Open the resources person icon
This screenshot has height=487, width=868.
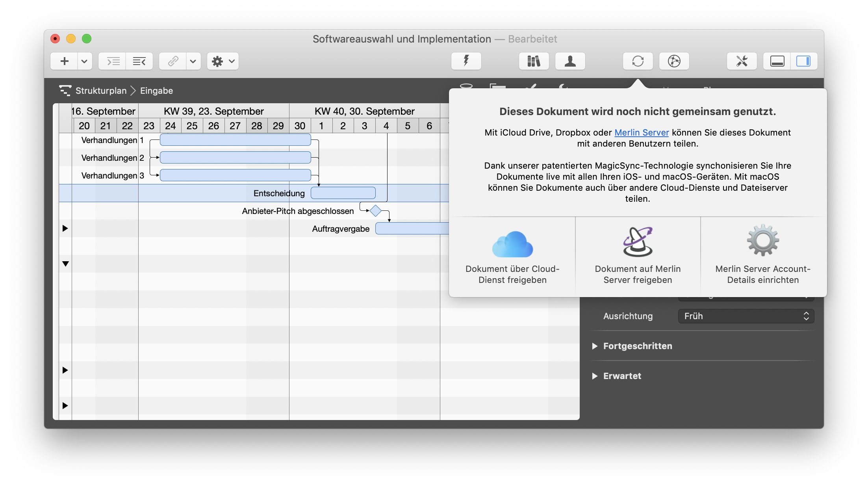pyautogui.click(x=570, y=61)
